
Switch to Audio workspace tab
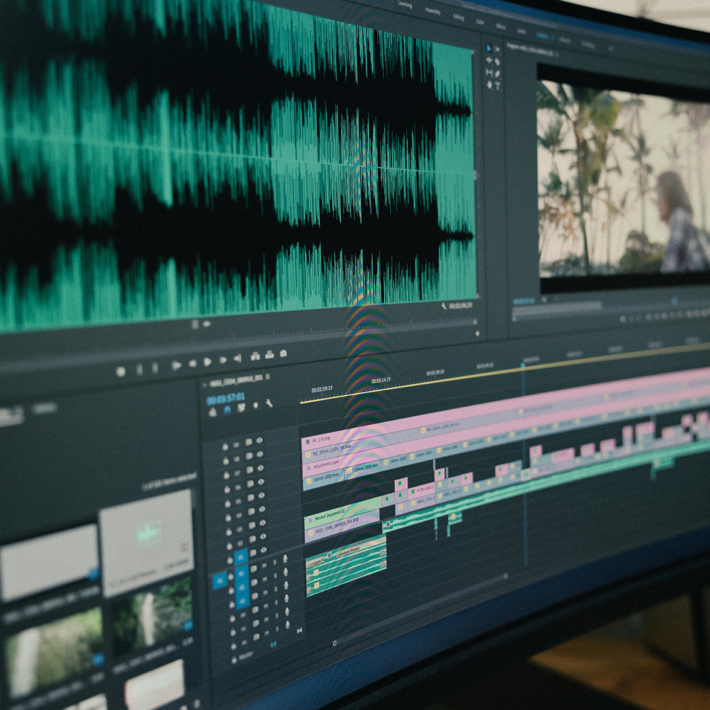522,31
